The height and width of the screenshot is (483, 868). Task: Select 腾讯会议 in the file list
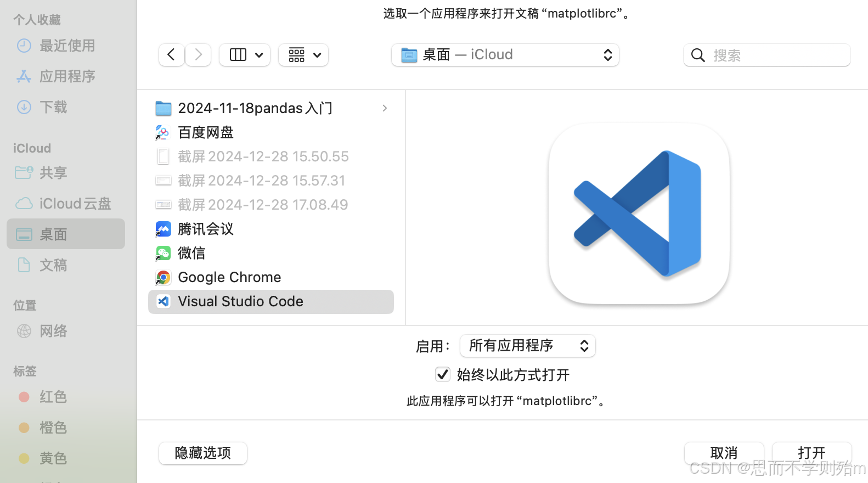click(x=271, y=229)
